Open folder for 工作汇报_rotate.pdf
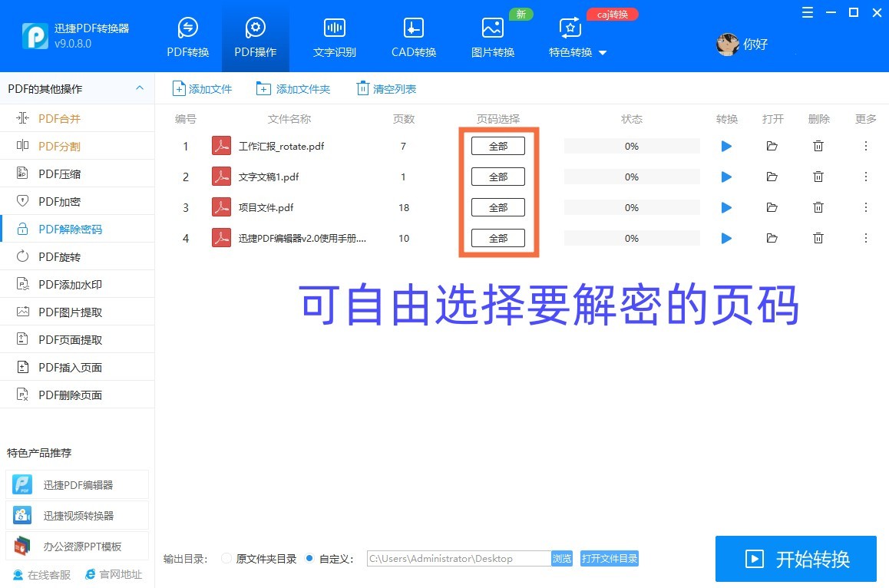889x588 pixels. point(772,147)
